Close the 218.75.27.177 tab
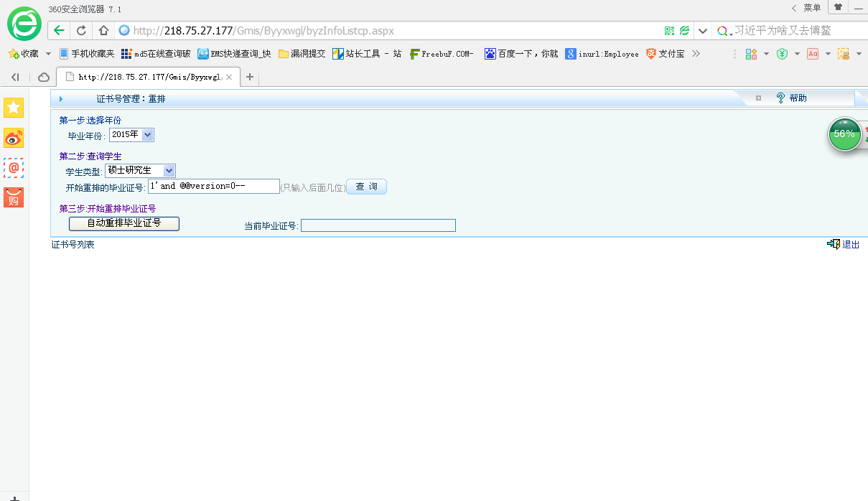Screen dimensions: 868x501 [229, 77]
